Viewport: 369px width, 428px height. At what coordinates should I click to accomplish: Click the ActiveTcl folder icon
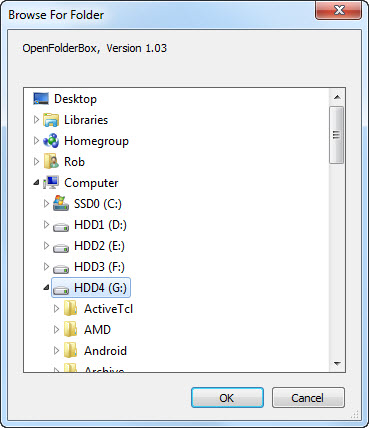(70, 308)
